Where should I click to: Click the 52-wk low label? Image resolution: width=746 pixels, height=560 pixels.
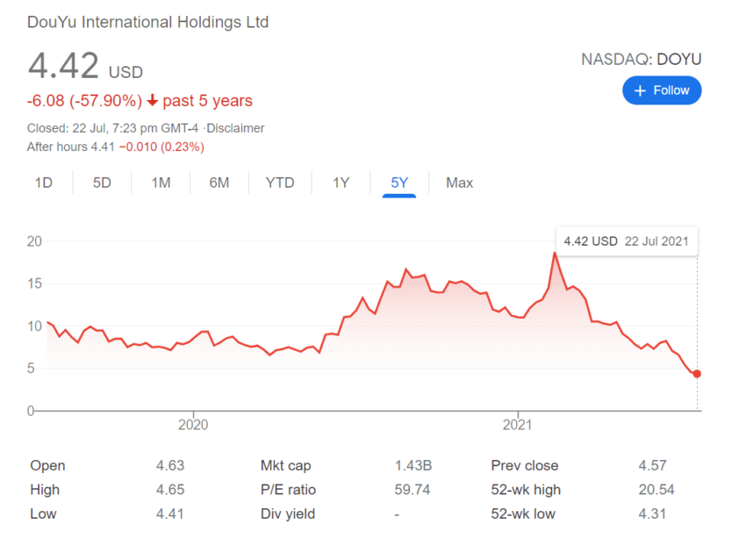[523, 513]
